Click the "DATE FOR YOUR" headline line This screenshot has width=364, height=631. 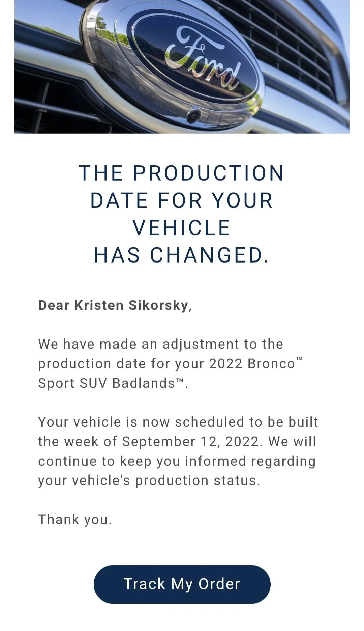(182, 201)
